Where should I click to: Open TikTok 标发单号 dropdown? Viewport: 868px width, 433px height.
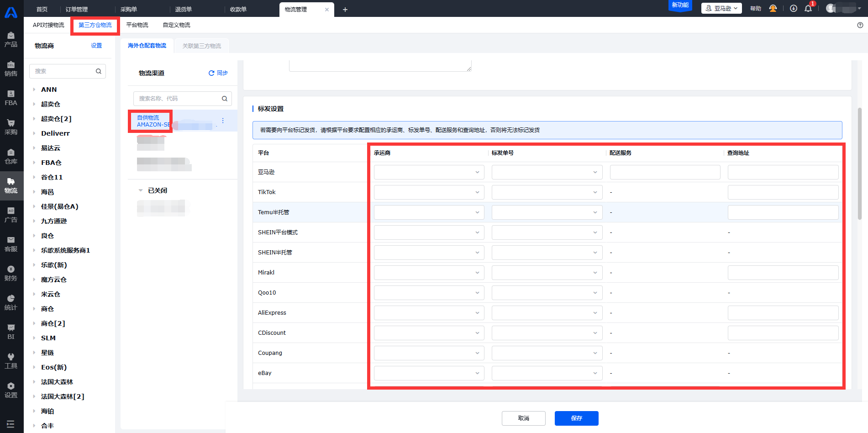click(x=547, y=192)
